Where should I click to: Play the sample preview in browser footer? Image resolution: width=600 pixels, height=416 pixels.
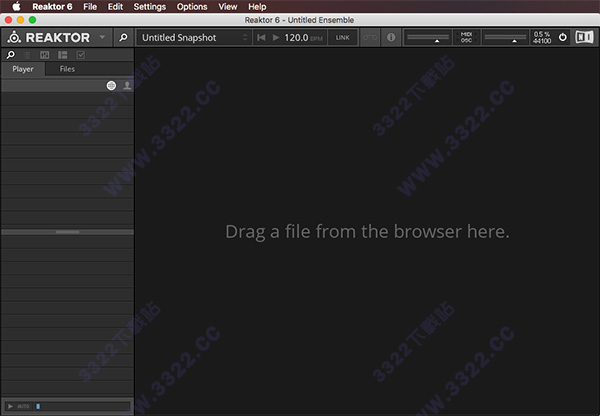click(x=10, y=406)
